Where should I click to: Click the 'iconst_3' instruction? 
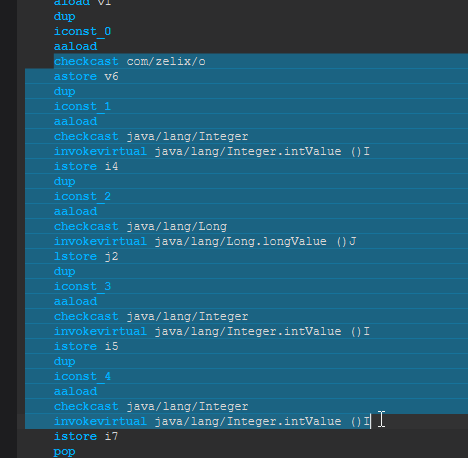pos(82,286)
